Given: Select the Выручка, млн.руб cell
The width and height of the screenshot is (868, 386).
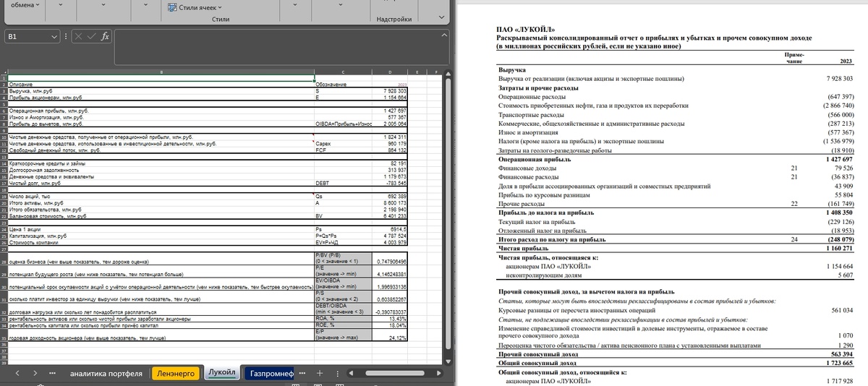Looking at the screenshot, I should pos(161,90).
